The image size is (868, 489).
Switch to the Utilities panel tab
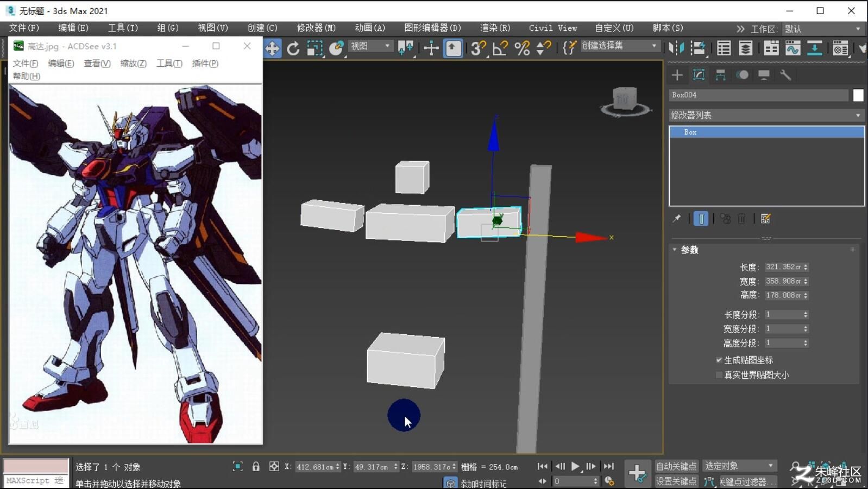click(x=785, y=75)
